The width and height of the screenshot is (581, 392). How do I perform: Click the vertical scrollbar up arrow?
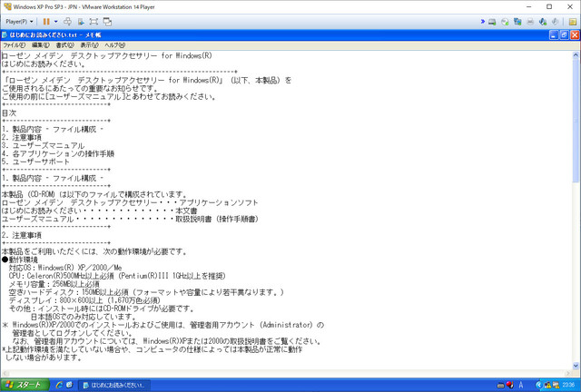click(x=576, y=55)
